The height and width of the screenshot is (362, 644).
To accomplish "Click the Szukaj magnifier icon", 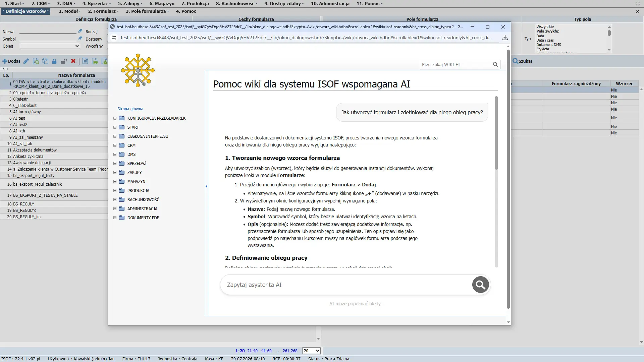I will point(515,61).
